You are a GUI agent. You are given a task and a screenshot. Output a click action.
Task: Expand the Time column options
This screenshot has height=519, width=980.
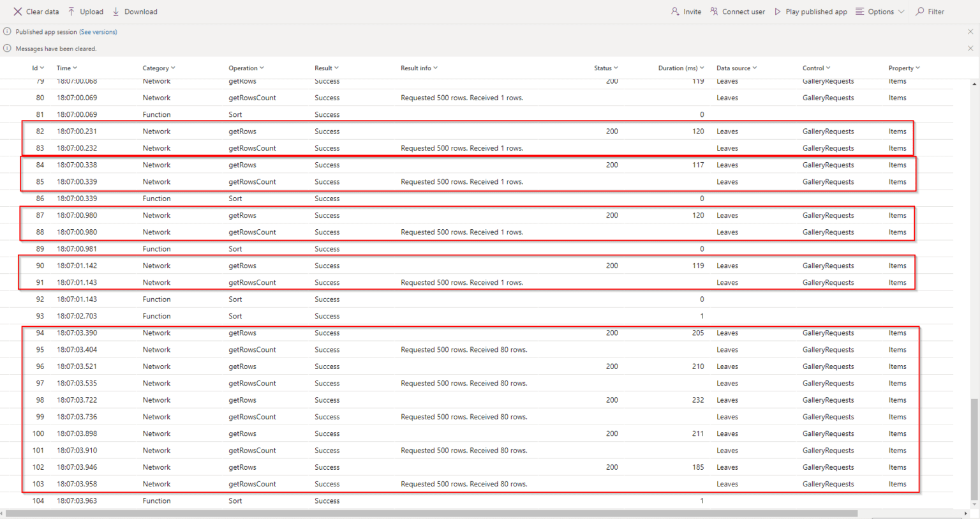point(75,68)
